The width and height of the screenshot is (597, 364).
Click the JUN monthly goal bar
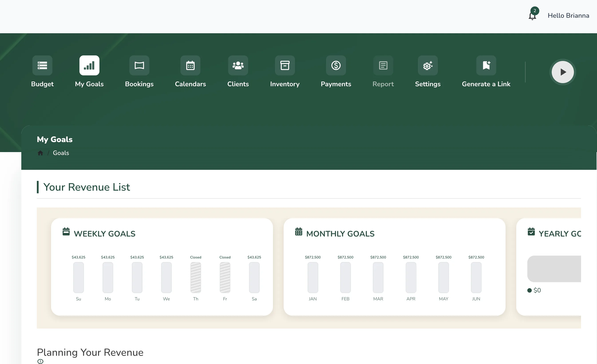click(x=476, y=278)
